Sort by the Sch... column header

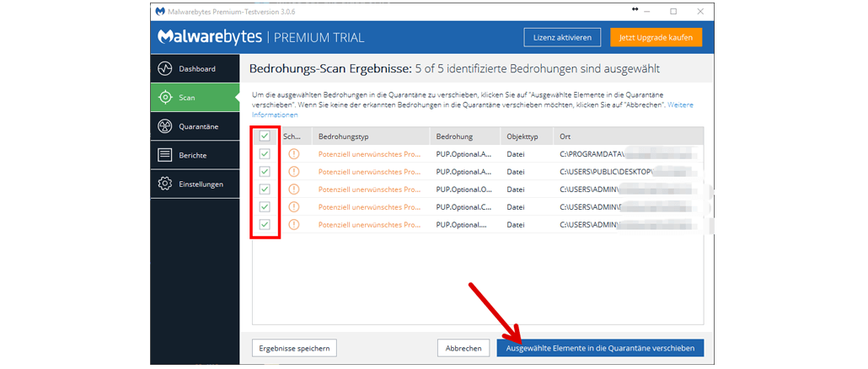pos(296,136)
